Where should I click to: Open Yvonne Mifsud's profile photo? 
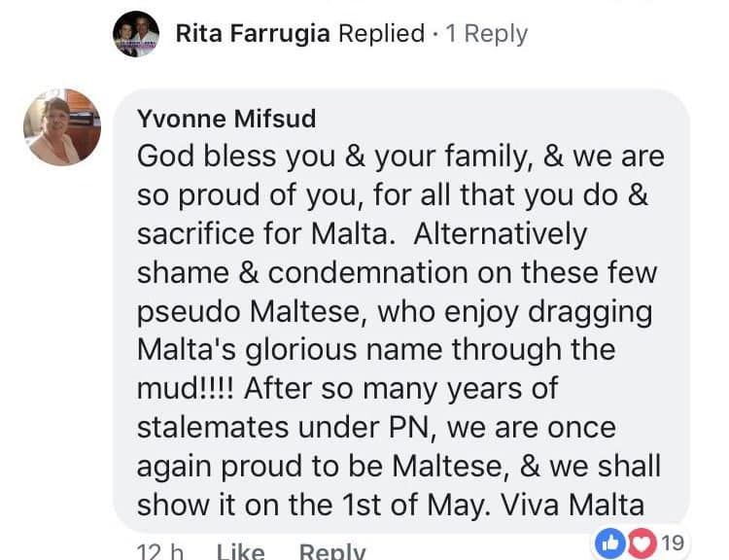pyautogui.click(x=62, y=127)
